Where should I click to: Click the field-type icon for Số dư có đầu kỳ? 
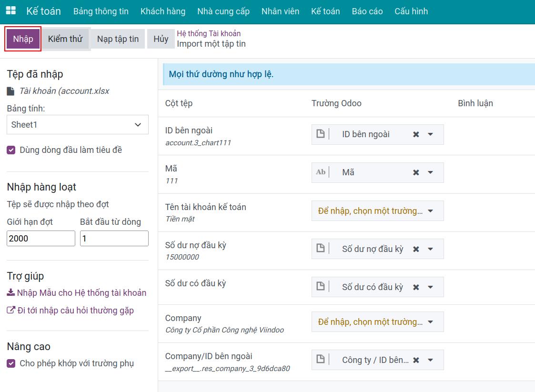point(321,286)
